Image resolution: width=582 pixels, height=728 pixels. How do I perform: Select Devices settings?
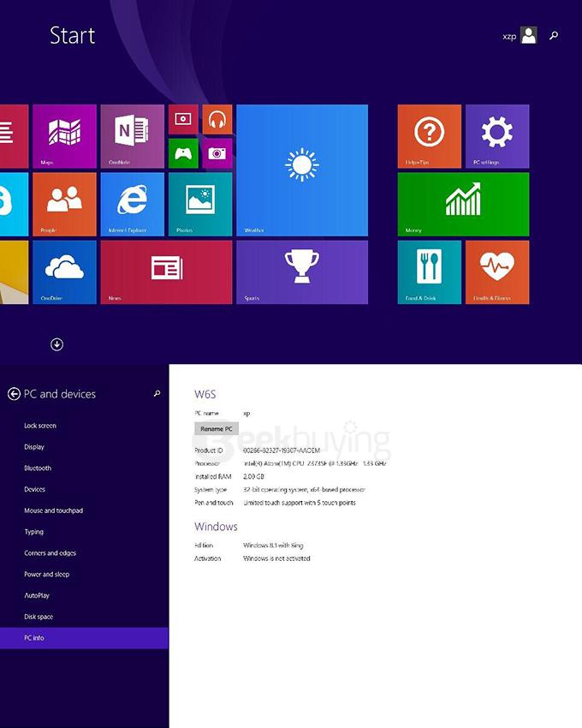click(34, 489)
